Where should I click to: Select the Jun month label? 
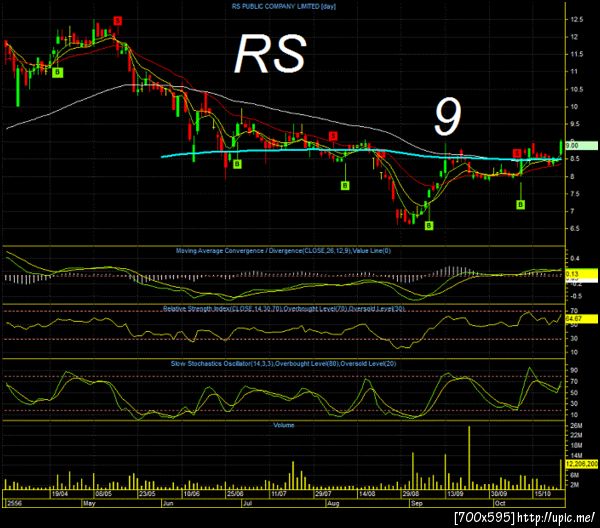tap(168, 504)
